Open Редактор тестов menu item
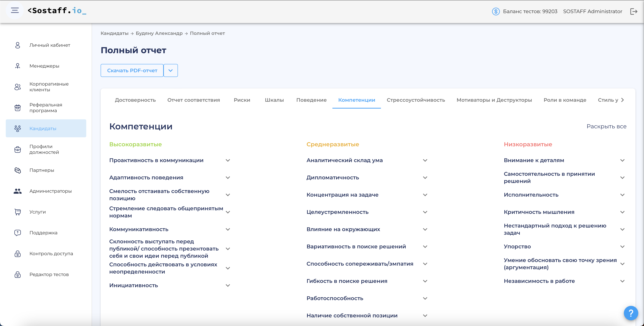Image resolution: width=644 pixels, height=326 pixels. 46,274
